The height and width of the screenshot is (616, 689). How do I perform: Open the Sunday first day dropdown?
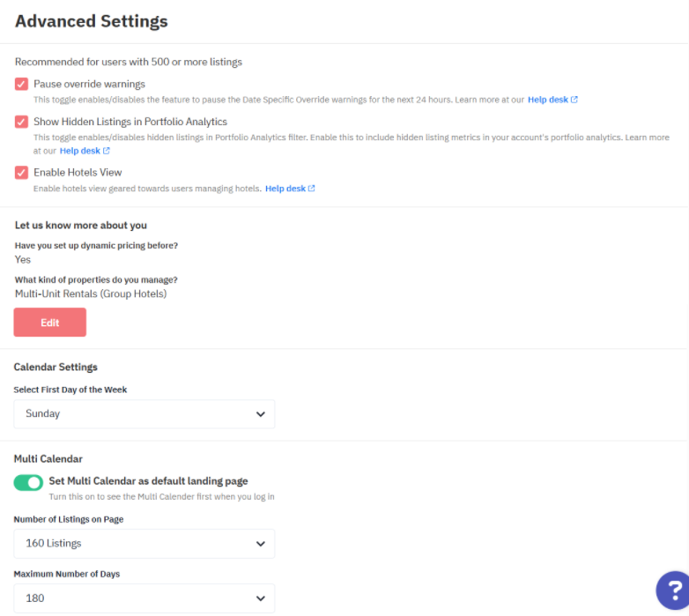144,414
